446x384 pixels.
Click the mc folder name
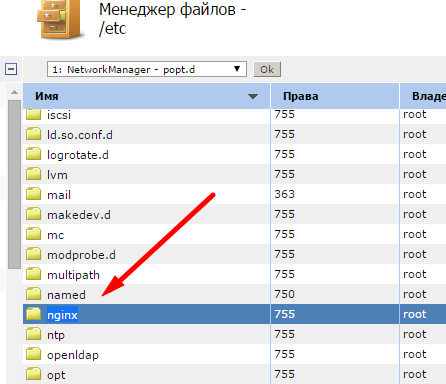pyautogui.click(x=55, y=235)
